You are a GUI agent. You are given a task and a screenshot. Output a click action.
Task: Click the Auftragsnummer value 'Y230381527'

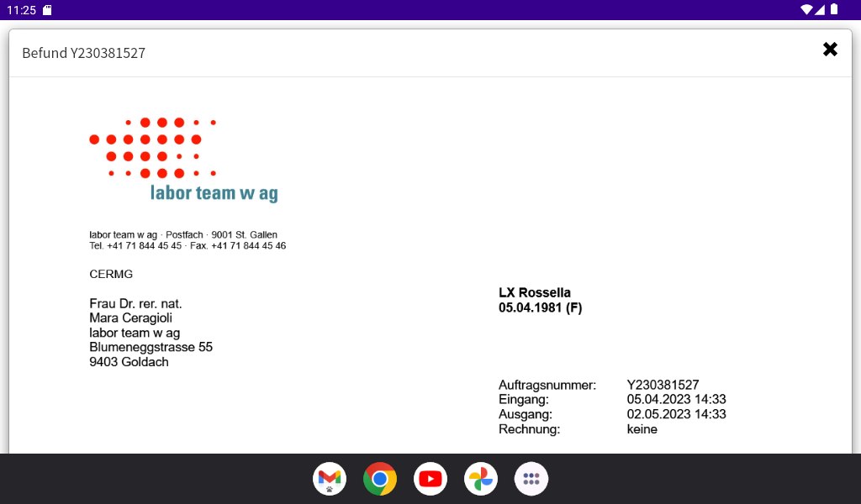663,385
